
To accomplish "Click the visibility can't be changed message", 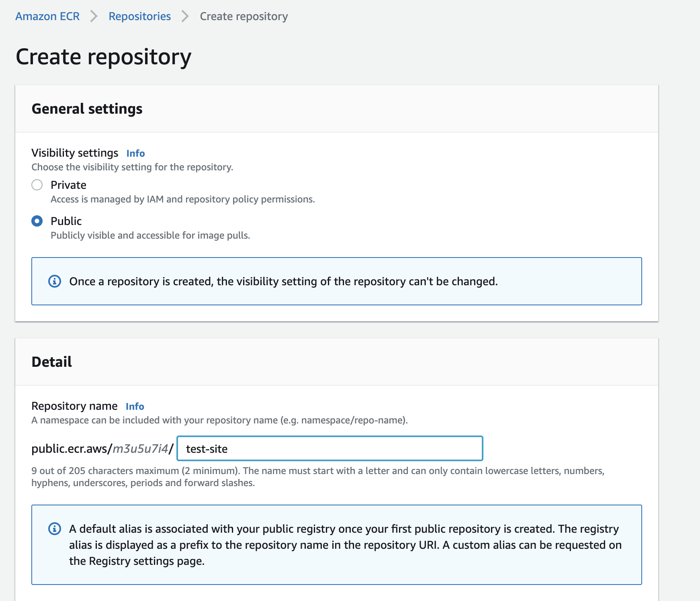I will pos(283,281).
